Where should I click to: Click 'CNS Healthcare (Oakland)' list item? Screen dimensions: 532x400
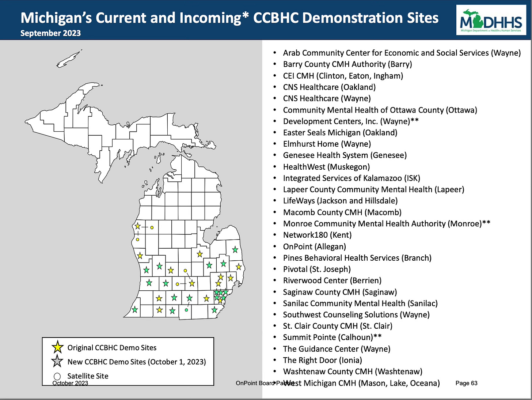click(329, 87)
